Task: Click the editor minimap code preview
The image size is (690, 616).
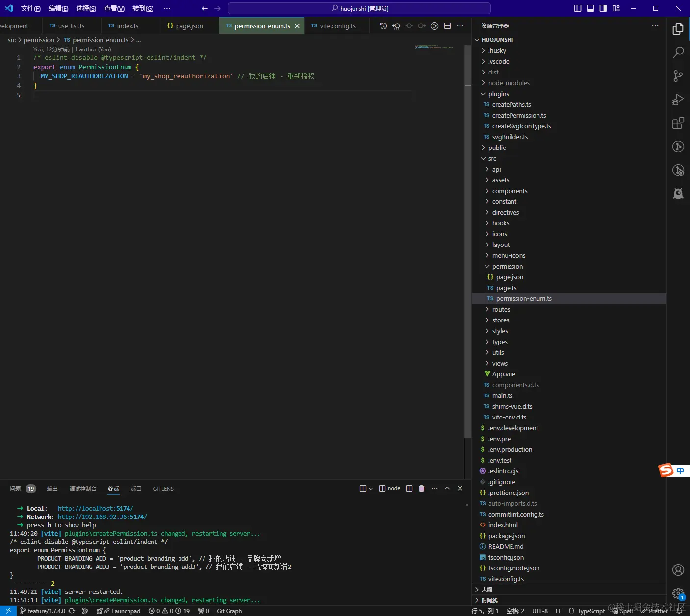Action: click(434, 47)
